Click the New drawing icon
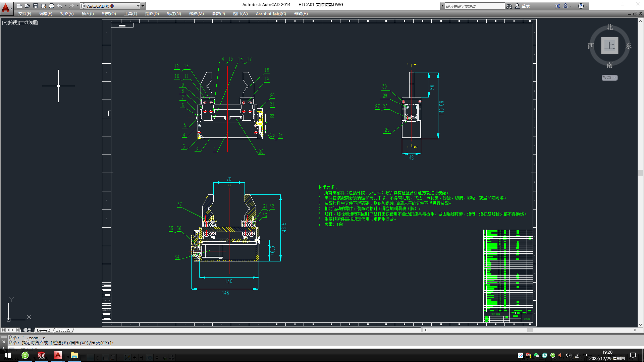 [x=19, y=6]
